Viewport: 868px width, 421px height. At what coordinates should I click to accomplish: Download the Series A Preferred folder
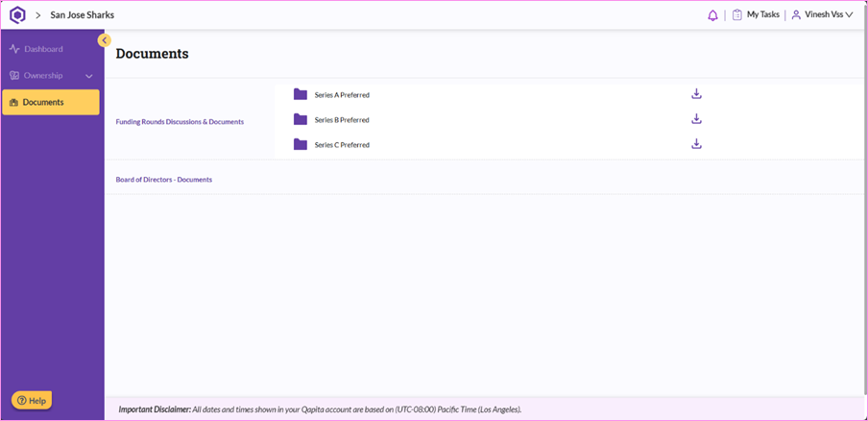696,93
